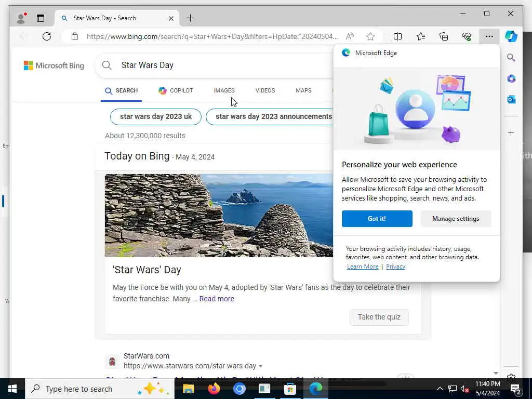Click the Edge icon in taskbar
The width and height of the screenshot is (532, 399).
coord(315,389)
